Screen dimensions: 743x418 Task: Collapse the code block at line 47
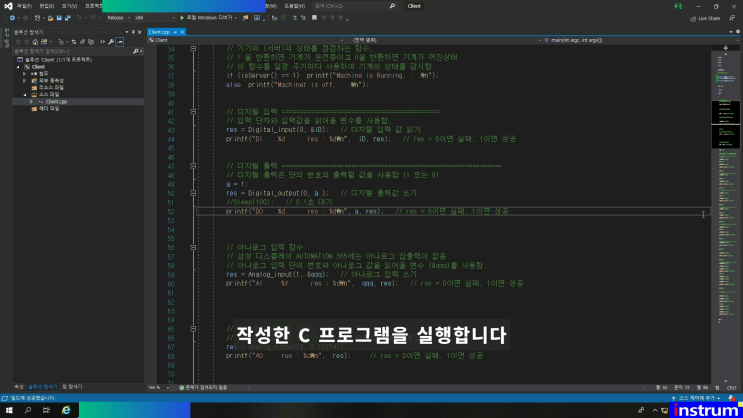[193, 166]
